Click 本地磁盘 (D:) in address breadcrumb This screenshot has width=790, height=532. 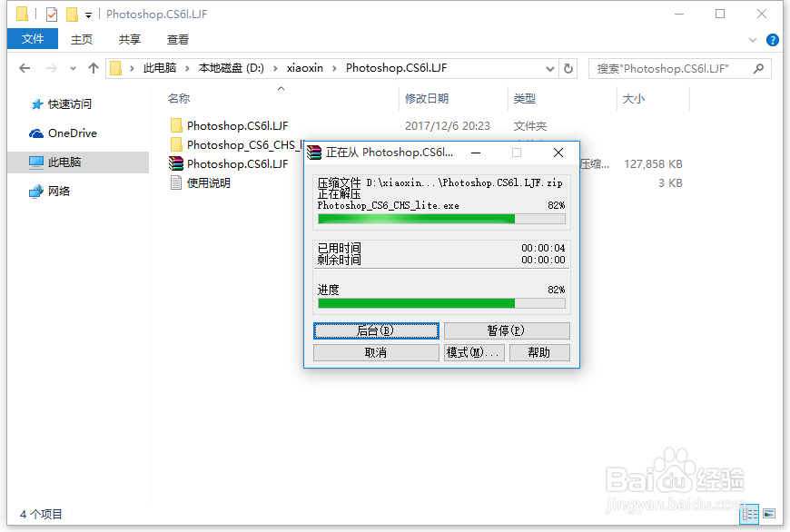click(x=232, y=68)
